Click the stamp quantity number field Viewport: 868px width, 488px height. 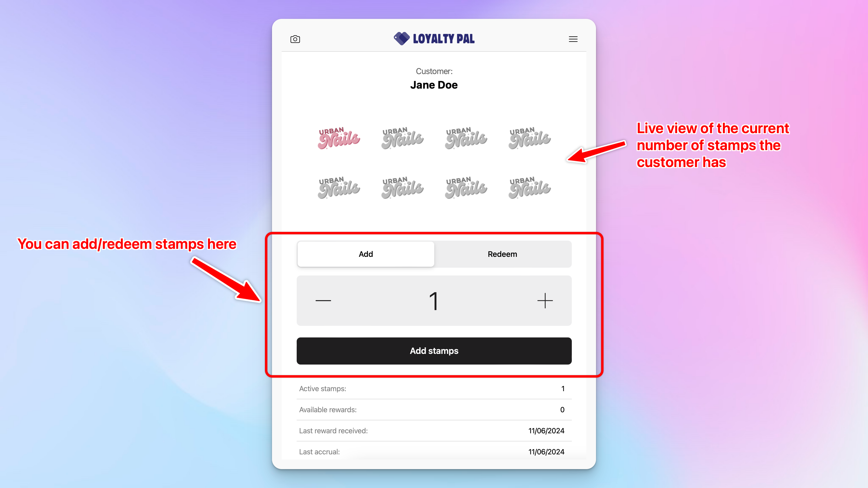point(434,301)
